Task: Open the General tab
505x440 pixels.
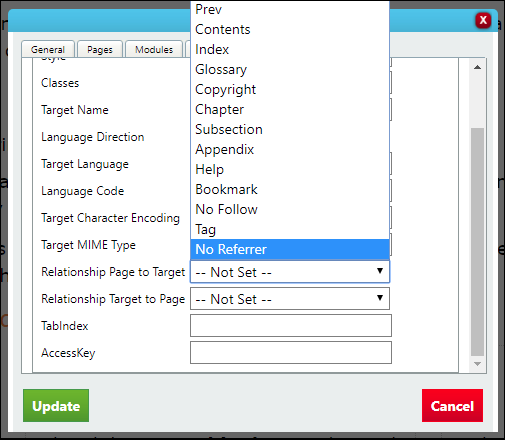Action: (48, 49)
